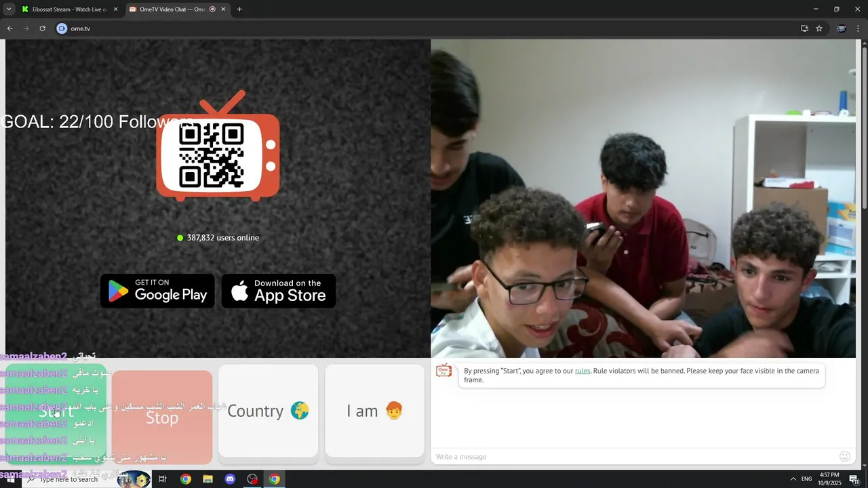This screenshot has height=488, width=868.
Task: Open the emoji picker in chat
Action: [x=845, y=457]
